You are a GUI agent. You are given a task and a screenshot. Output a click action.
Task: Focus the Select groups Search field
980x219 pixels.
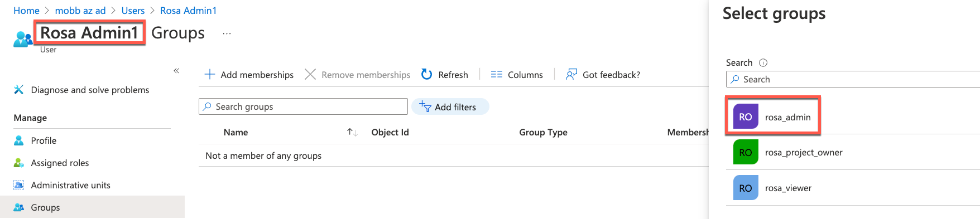pyautogui.click(x=853, y=79)
